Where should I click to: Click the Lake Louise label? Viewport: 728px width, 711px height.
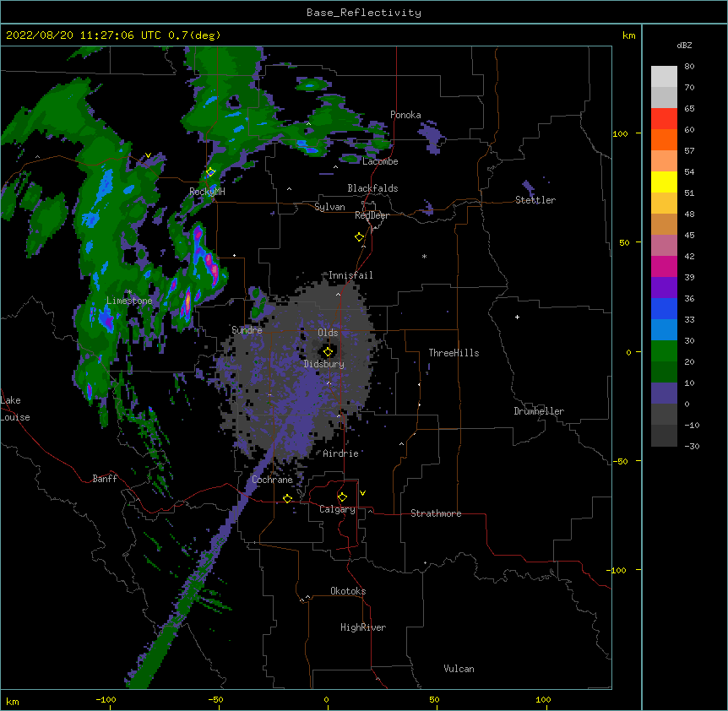[15, 409]
